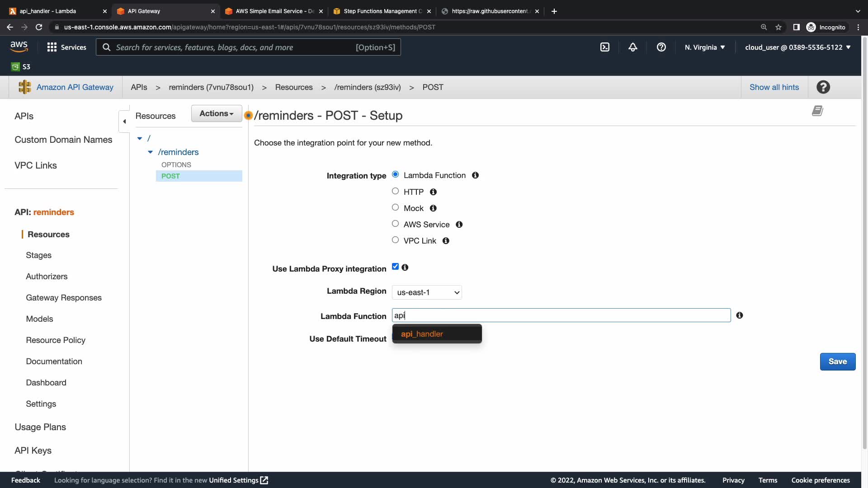868x488 pixels.
Task: Open the AWS CloudShell icon
Action: click(x=605, y=47)
